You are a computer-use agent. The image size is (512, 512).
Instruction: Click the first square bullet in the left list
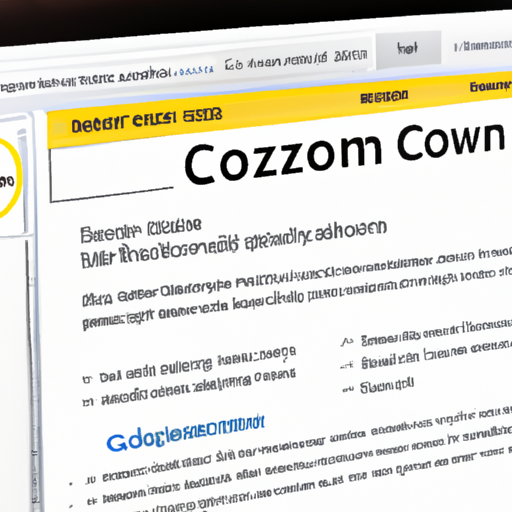pos(87,379)
